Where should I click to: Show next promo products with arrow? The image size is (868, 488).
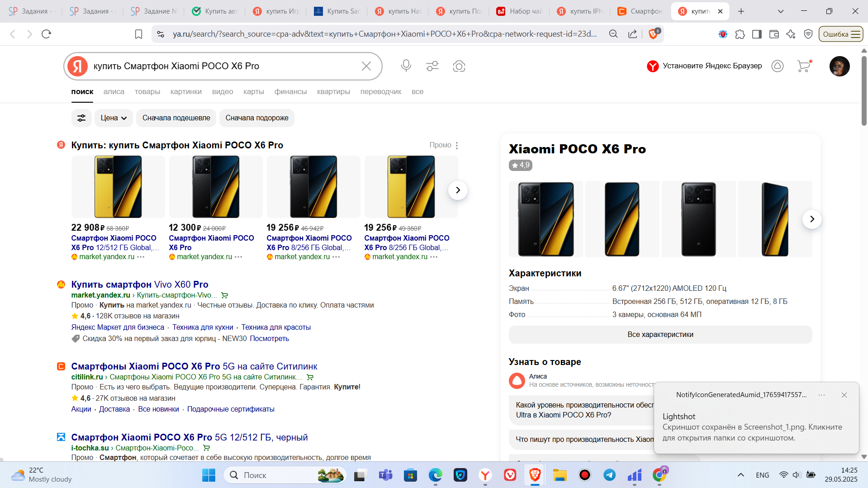click(x=458, y=190)
